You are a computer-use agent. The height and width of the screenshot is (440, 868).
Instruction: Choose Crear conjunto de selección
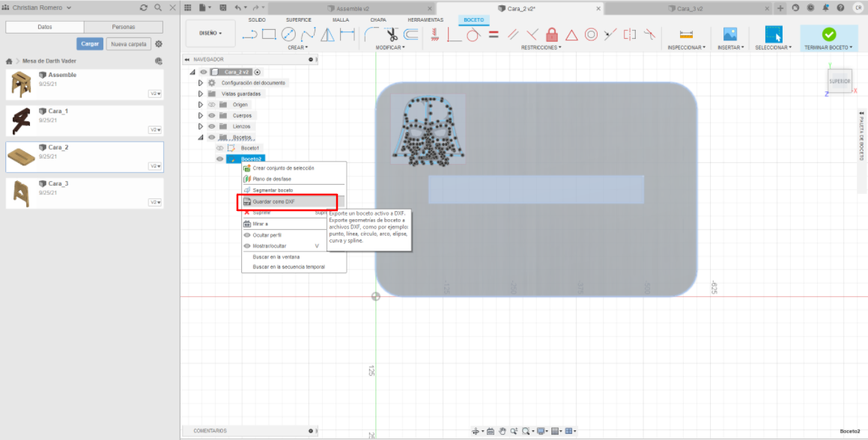click(283, 168)
